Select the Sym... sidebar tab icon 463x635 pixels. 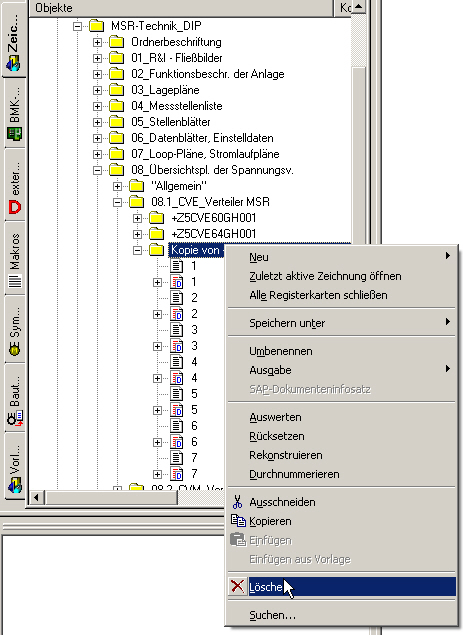coord(15,349)
